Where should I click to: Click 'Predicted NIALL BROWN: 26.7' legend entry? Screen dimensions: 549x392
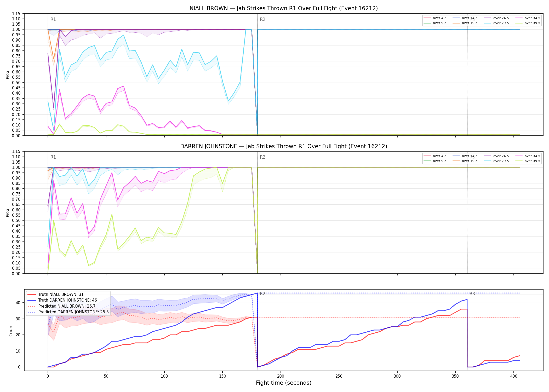(x=61, y=306)
